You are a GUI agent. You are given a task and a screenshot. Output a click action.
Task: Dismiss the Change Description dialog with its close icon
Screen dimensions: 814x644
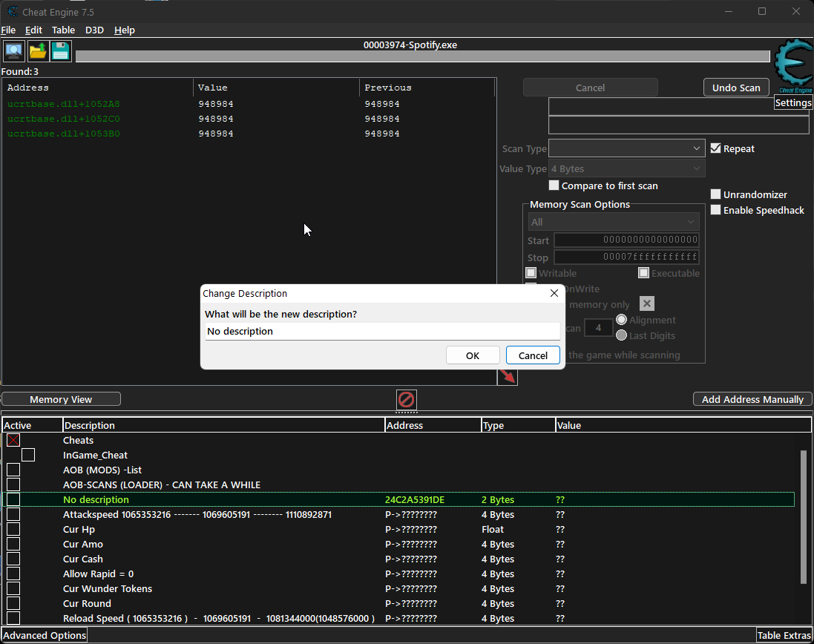(x=554, y=293)
